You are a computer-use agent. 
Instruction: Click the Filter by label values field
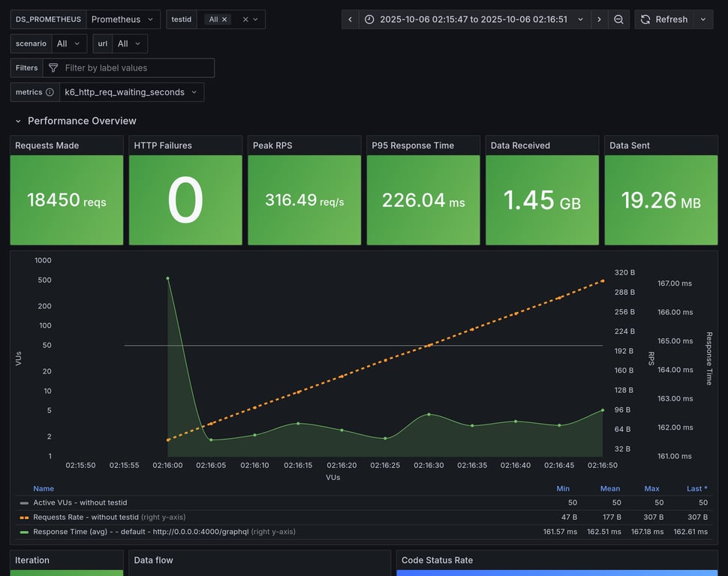[x=135, y=68]
